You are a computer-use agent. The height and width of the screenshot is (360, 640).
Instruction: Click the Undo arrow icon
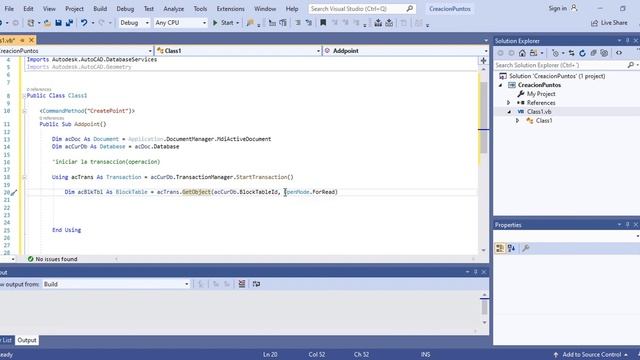(x=84, y=23)
